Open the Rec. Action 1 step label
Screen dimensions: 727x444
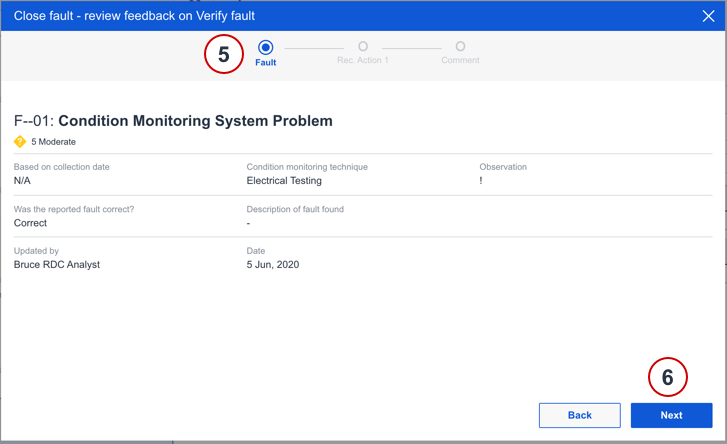coord(363,60)
